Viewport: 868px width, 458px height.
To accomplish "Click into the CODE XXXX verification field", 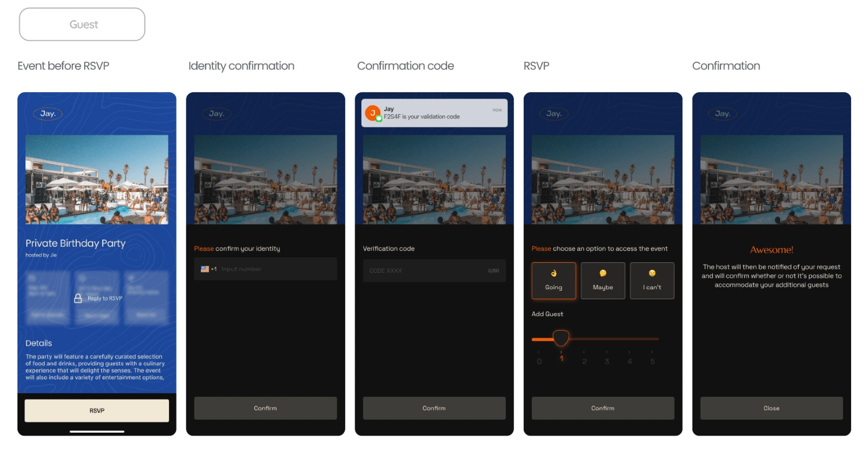I will point(434,270).
